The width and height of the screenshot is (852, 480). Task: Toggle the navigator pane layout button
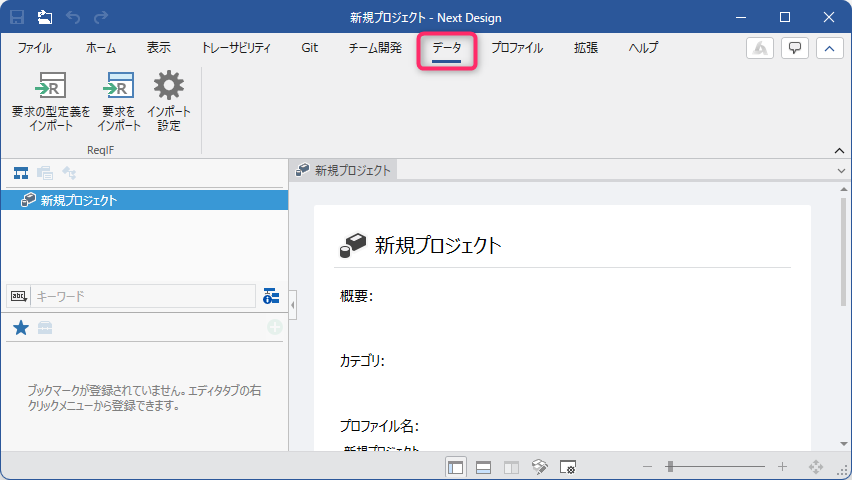click(455, 467)
